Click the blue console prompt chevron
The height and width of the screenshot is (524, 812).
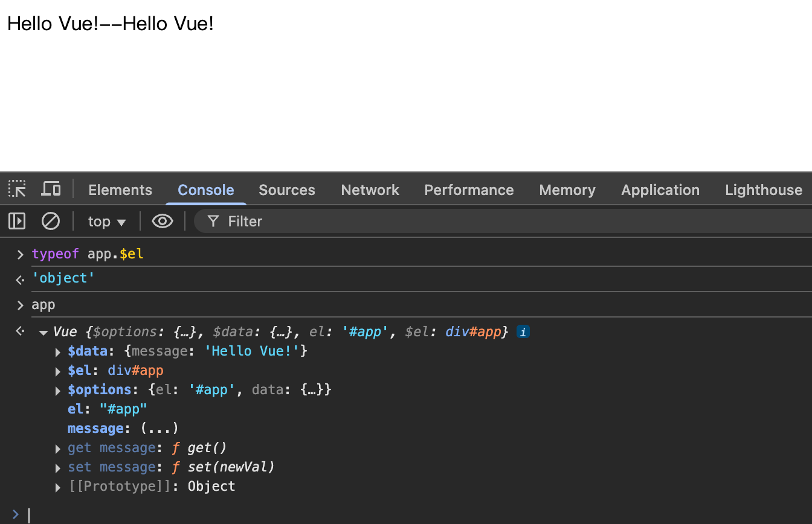16,515
